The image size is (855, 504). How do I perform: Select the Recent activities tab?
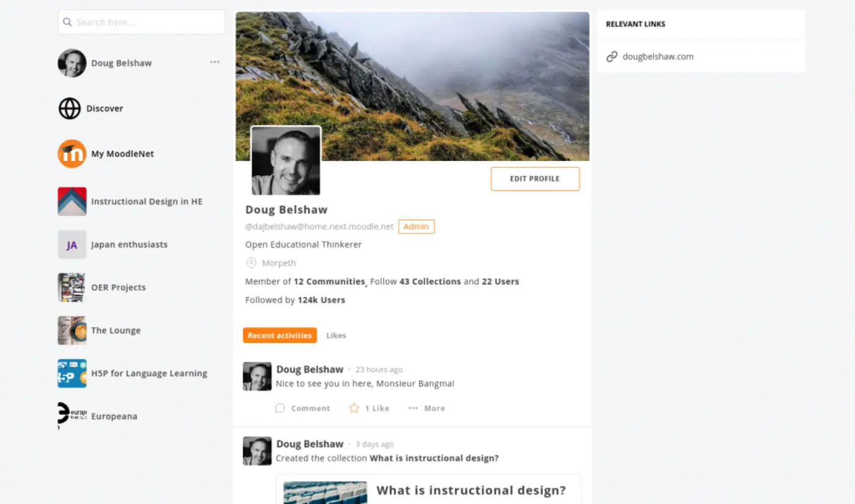[280, 336]
